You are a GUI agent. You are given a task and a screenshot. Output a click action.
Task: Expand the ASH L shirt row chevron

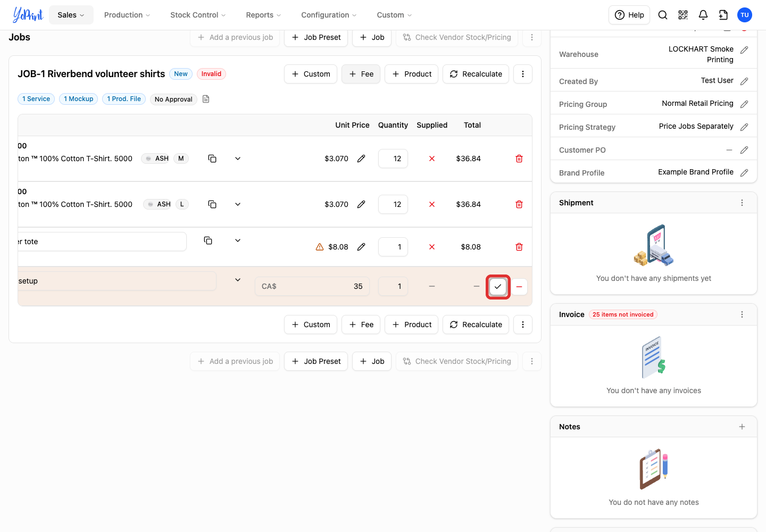pos(238,204)
